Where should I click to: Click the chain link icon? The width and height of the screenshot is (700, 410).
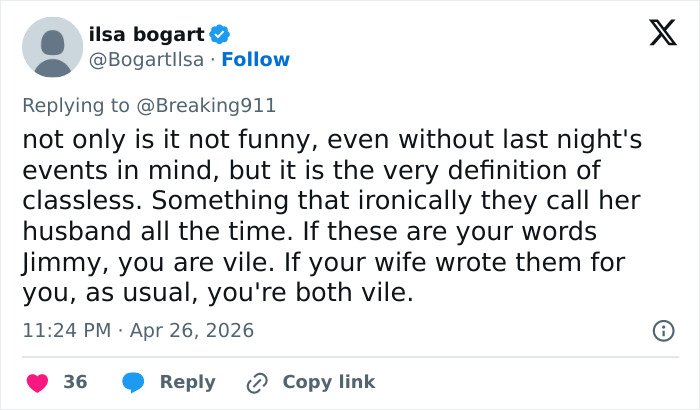pos(257,382)
